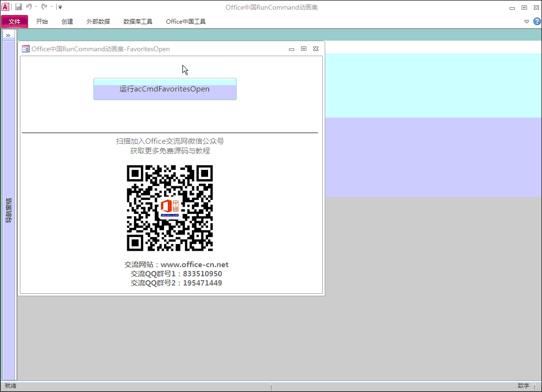
Task: Switch to the 开始 ribbon tab
Action: [x=42, y=21]
